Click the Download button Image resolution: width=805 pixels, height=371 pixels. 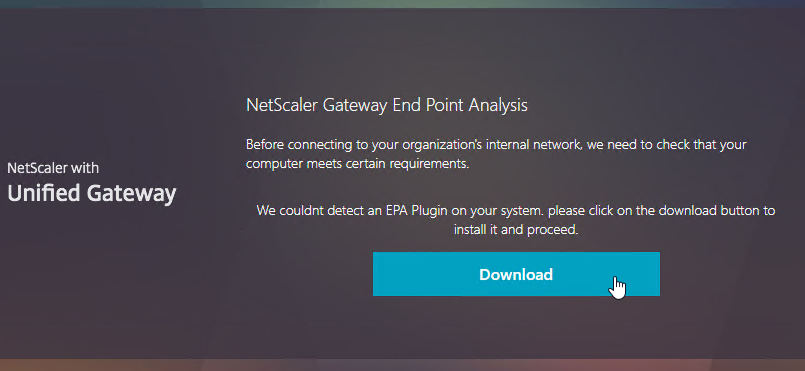tap(516, 274)
